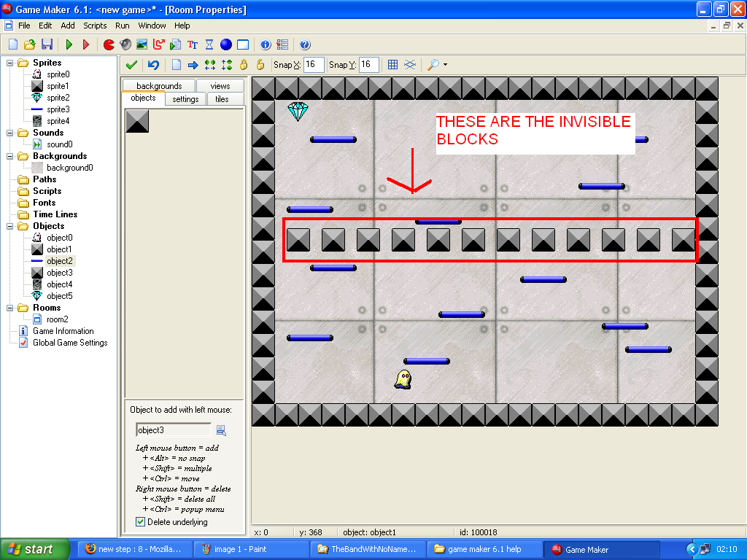747x560 pixels.
Task: Undo the last room change
Action: click(x=153, y=65)
